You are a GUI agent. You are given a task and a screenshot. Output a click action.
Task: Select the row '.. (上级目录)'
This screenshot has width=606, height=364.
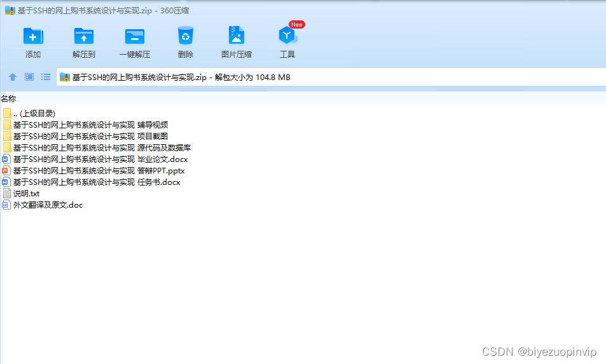point(34,113)
